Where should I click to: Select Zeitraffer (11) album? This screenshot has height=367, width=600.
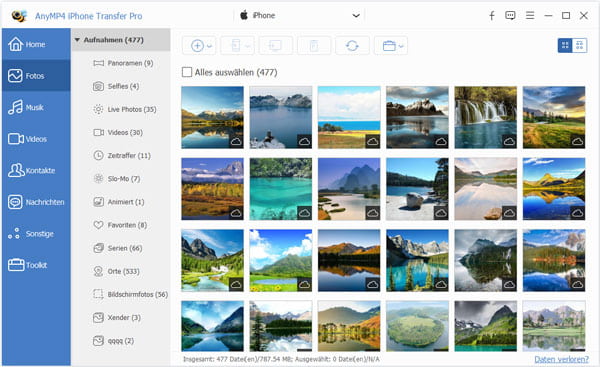click(122, 156)
